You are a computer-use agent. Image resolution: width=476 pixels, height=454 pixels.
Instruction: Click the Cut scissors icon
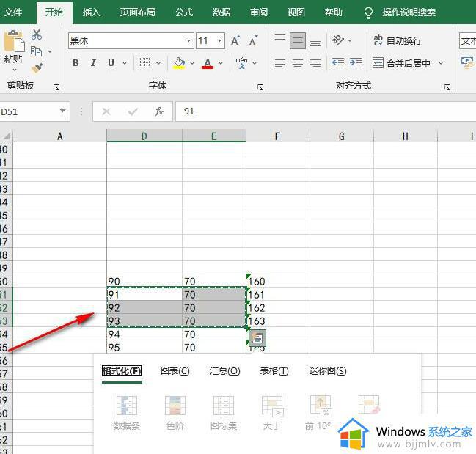pos(37,34)
